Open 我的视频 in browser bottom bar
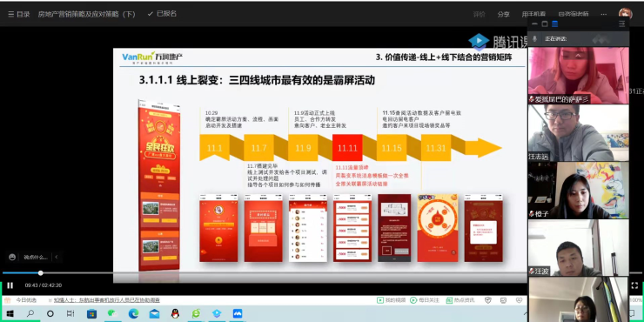Image resolution: width=644 pixels, height=322 pixels. 392,300
